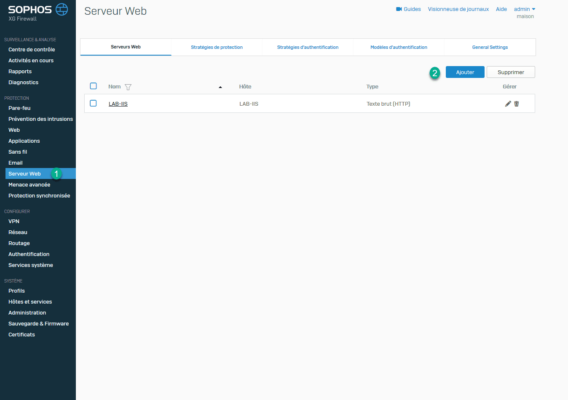Click the Guides video camera icon
This screenshot has width=568, height=400.
coord(399,9)
